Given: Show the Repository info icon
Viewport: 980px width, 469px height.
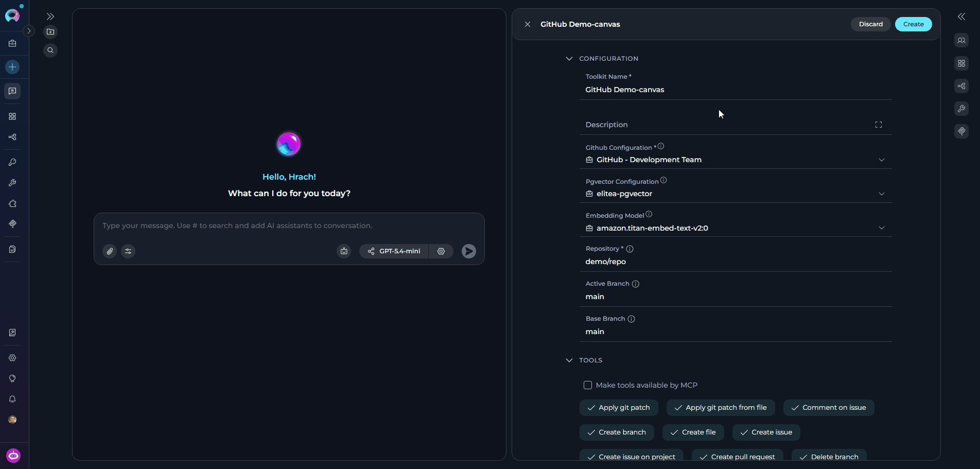Looking at the screenshot, I should [x=629, y=249].
